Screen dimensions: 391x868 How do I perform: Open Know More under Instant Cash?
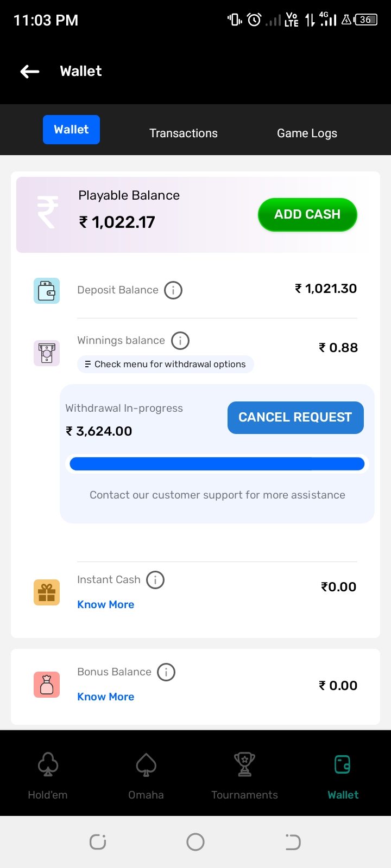(106, 605)
